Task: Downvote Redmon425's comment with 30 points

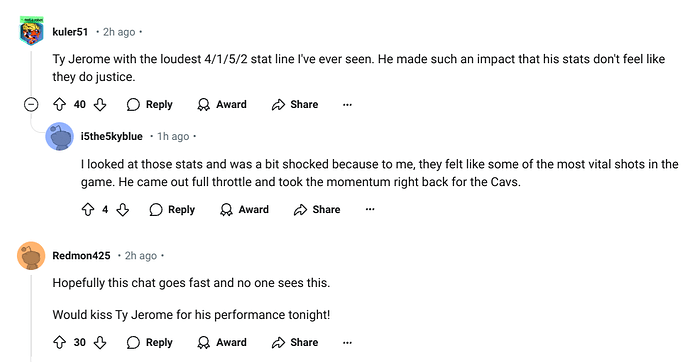Action: [x=100, y=343]
